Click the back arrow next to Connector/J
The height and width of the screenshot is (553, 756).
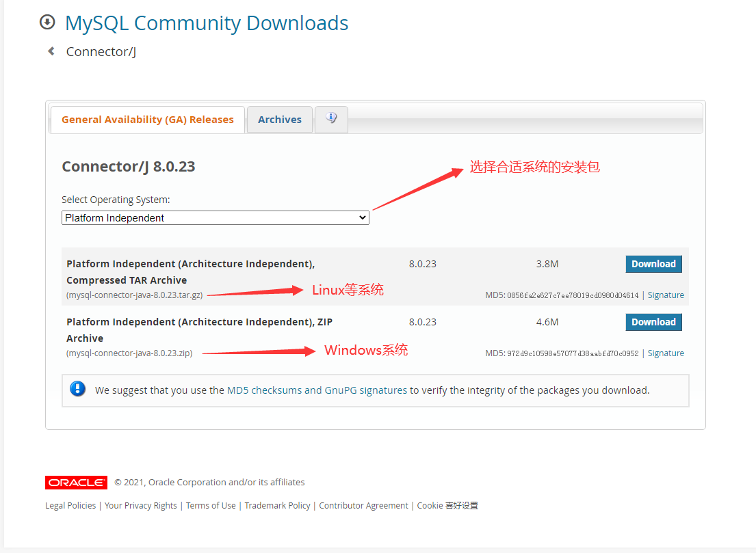coord(51,51)
